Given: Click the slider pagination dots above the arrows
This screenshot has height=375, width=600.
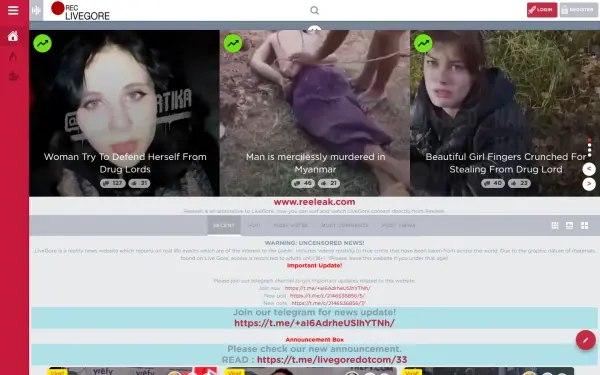Looking at the screenshot, I should click(x=589, y=147).
